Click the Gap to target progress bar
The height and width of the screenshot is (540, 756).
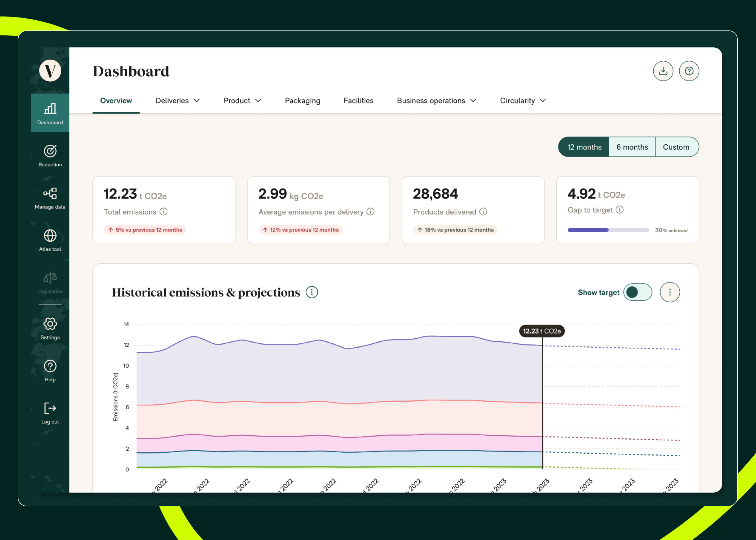pos(608,230)
